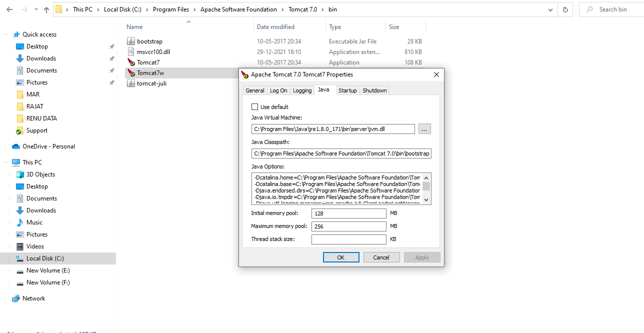Click the Java Virtual Machine path field

pyautogui.click(x=333, y=129)
